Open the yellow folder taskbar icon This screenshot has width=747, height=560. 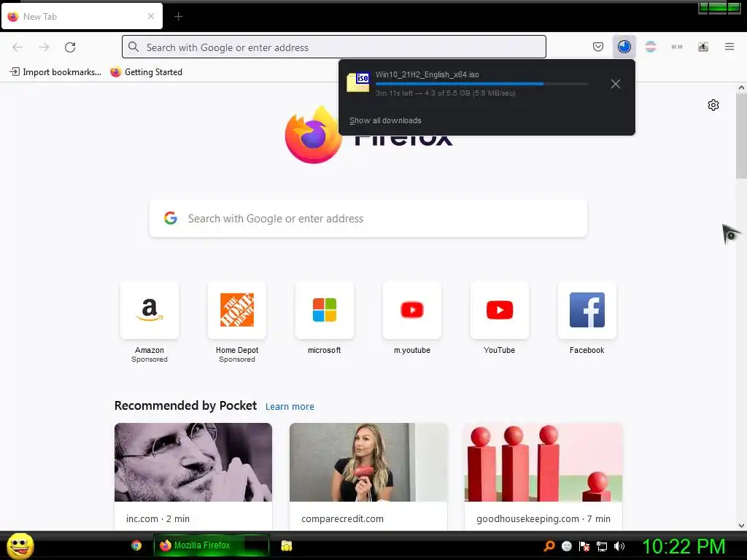[286, 545]
